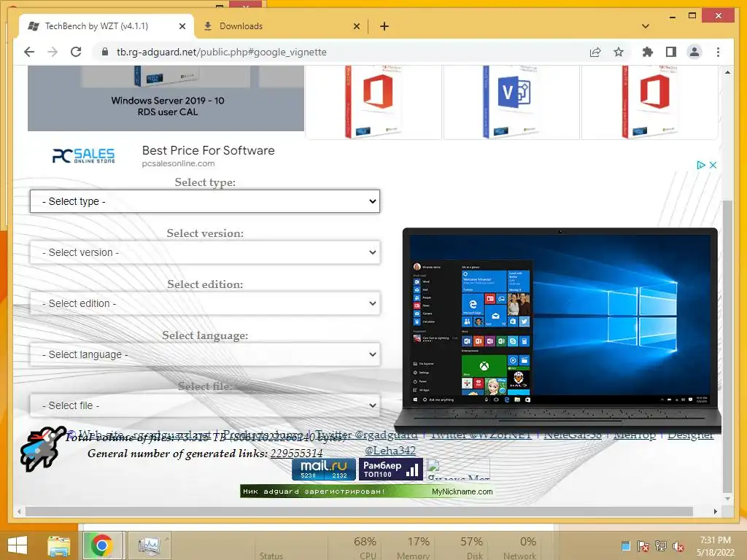Toggle the browser side panel icon
747x560 pixels.
(x=671, y=52)
